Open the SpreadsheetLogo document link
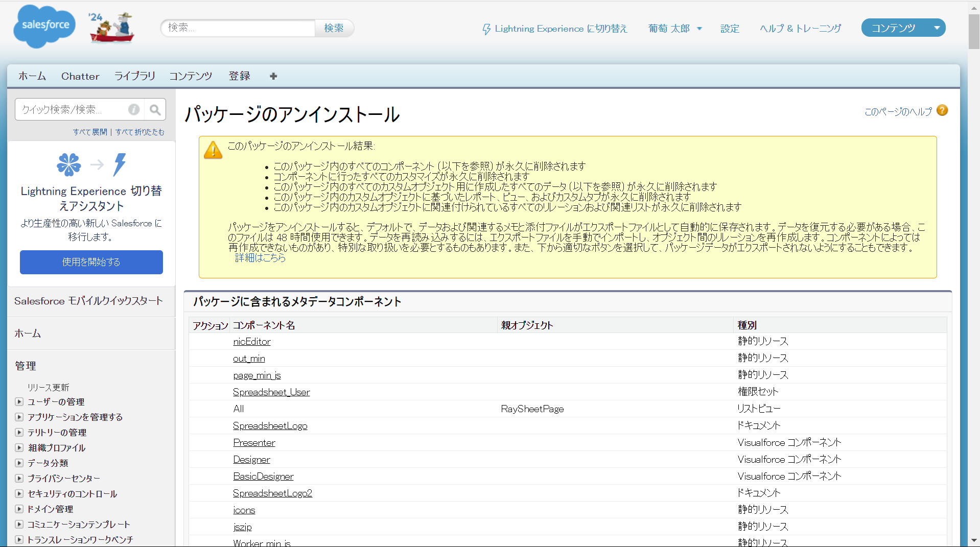The height and width of the screenshot is (547, 980). pyautogui.click(x=270, y=426)
